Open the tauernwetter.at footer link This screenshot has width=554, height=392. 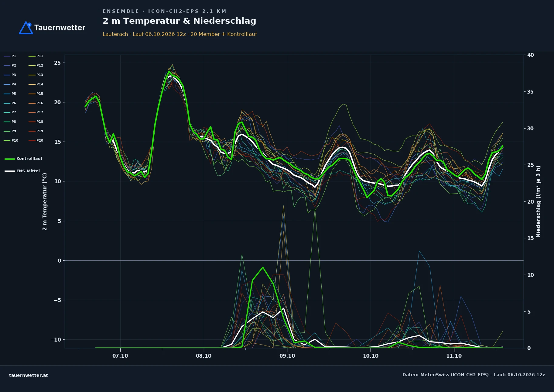coord(29,375)
